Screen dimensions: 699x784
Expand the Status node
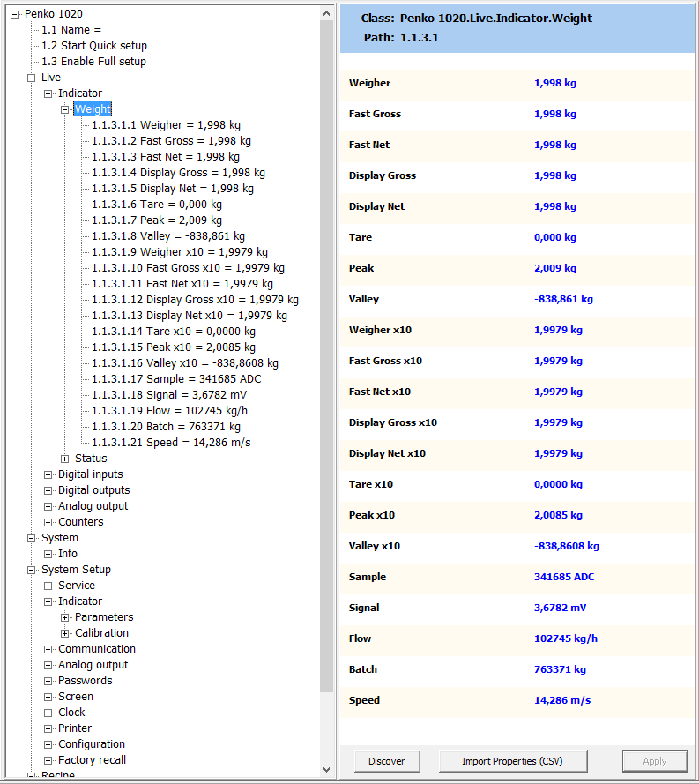click(x=64, y=459)
